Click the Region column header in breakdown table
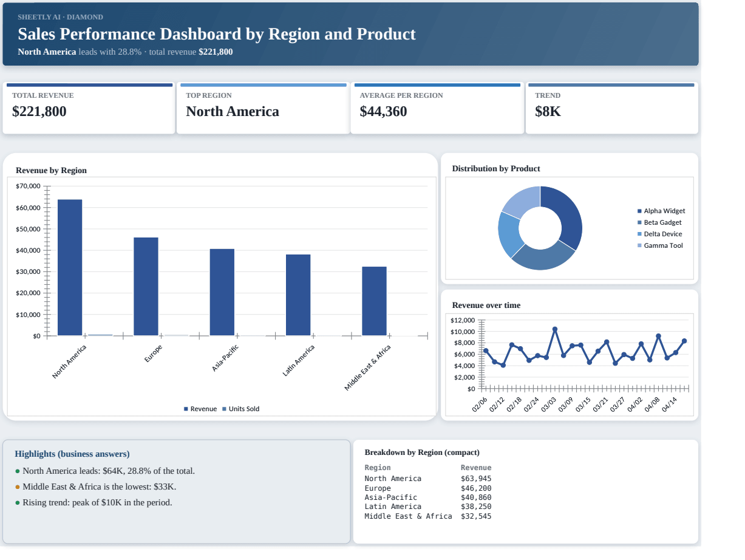This screenshot has height=560, width=745. tap(378, 468)
